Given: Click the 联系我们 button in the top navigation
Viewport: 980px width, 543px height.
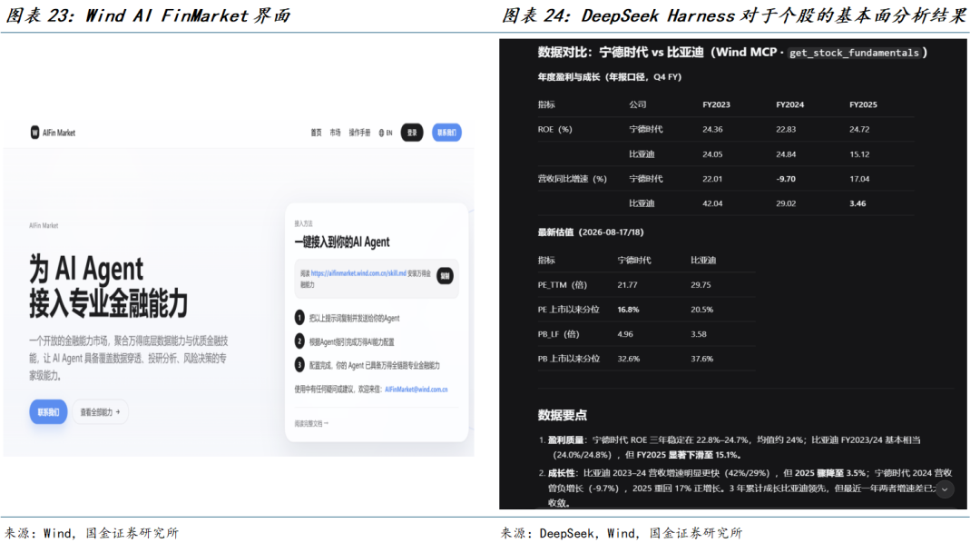Looking at the screenshot, I should [x=446, y=133].
